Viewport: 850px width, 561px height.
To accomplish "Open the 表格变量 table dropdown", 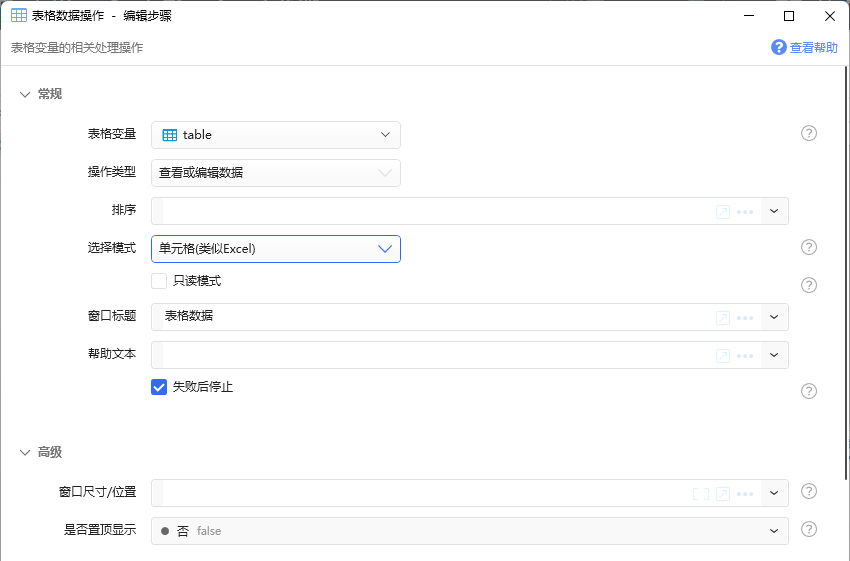I will 276,135.
